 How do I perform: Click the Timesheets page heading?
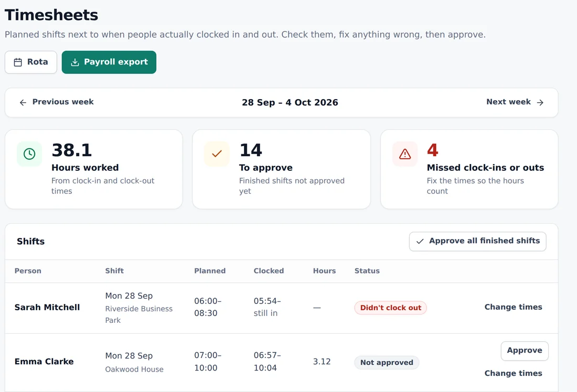coord(51,15)
